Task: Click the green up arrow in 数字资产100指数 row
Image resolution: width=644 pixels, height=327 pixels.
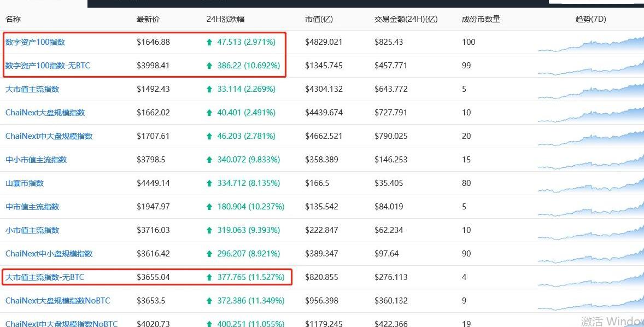Action: click(x=209, y=42)
